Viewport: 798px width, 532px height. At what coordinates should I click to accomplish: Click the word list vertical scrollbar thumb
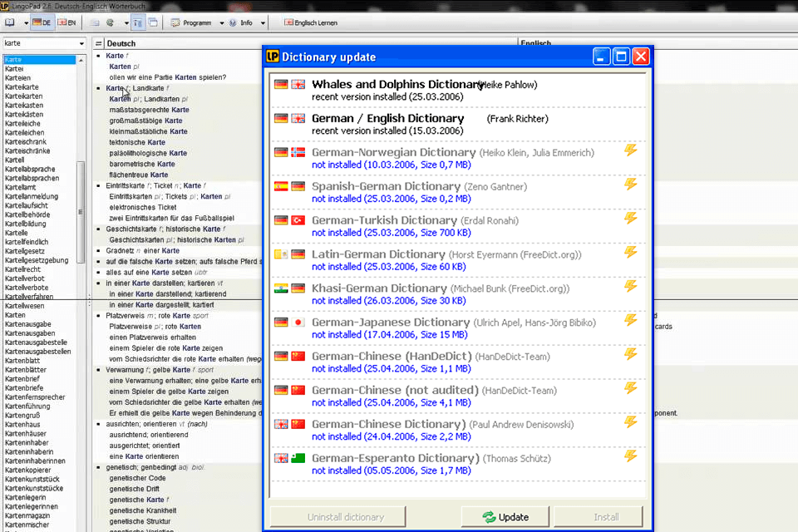[x=81, y=212]
